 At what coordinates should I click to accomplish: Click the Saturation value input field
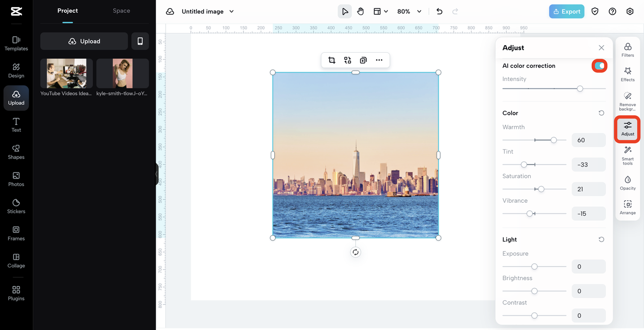(588, 189)
